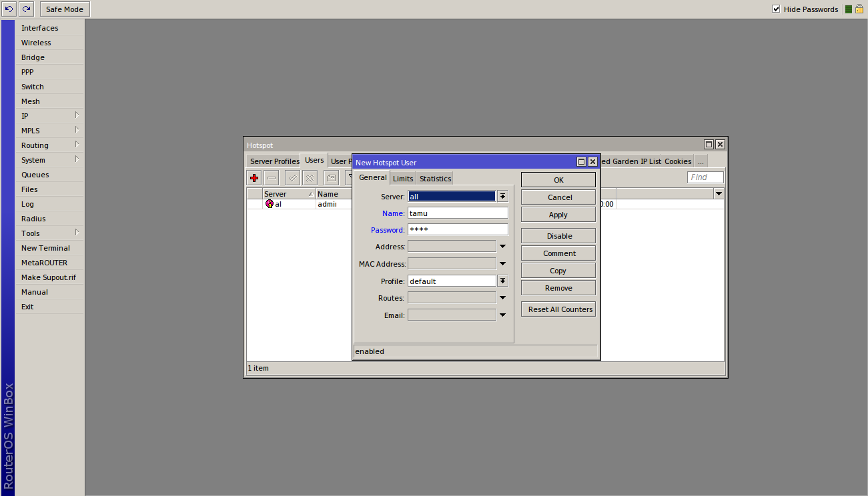Open the Profile dropdown list
Screen dimensions: 868x496
tap(502, 281)
